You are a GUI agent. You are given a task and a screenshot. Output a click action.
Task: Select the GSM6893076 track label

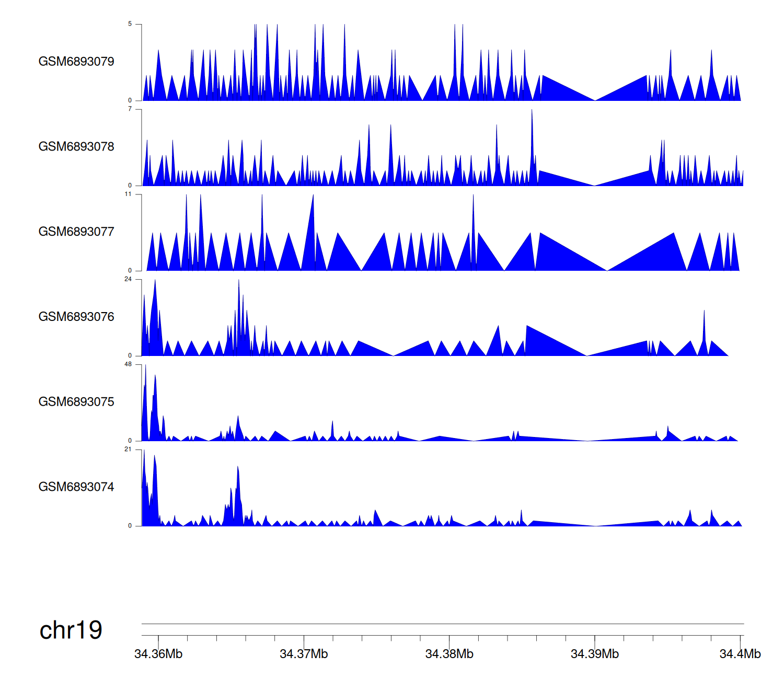click(76, 317)
